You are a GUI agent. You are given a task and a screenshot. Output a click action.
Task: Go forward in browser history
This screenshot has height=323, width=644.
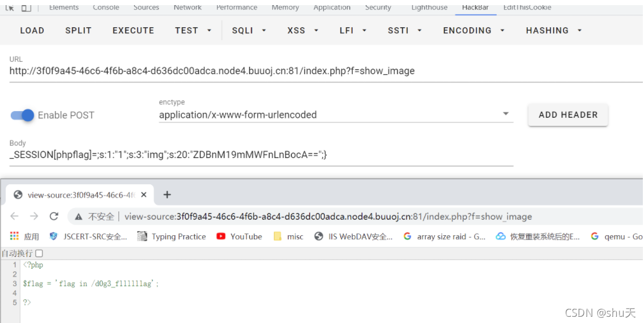click(34, 216)
